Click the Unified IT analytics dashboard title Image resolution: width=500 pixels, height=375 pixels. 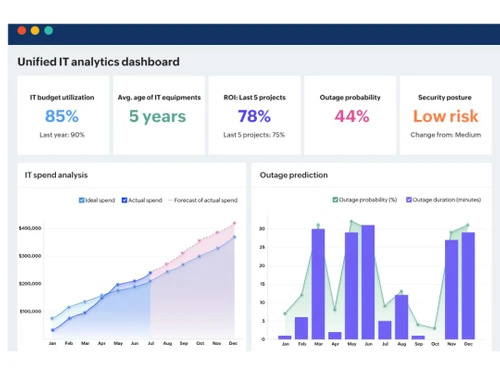pyautogui.click(x=99, y=62)
